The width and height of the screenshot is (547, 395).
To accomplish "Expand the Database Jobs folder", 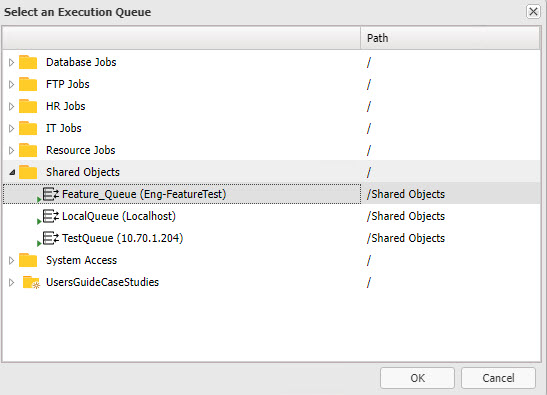I will coord(11,62).
